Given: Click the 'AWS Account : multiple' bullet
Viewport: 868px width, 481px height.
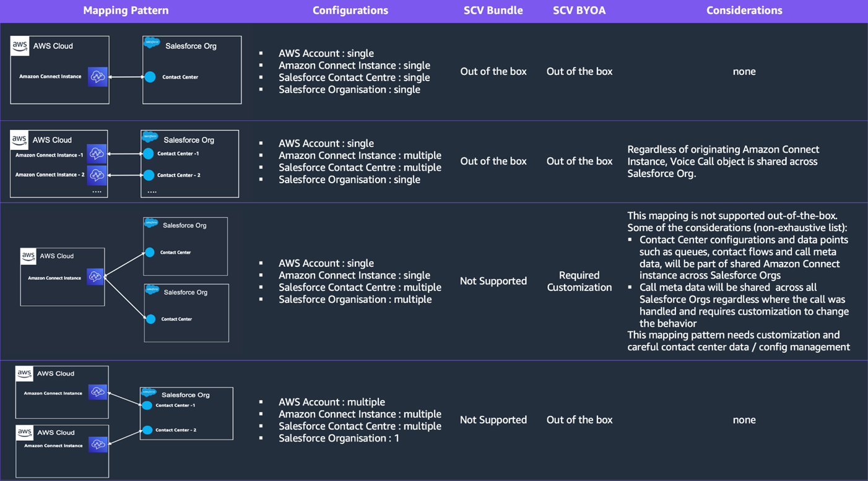Looking at the screenshot, I should click(x=332, y=402).
